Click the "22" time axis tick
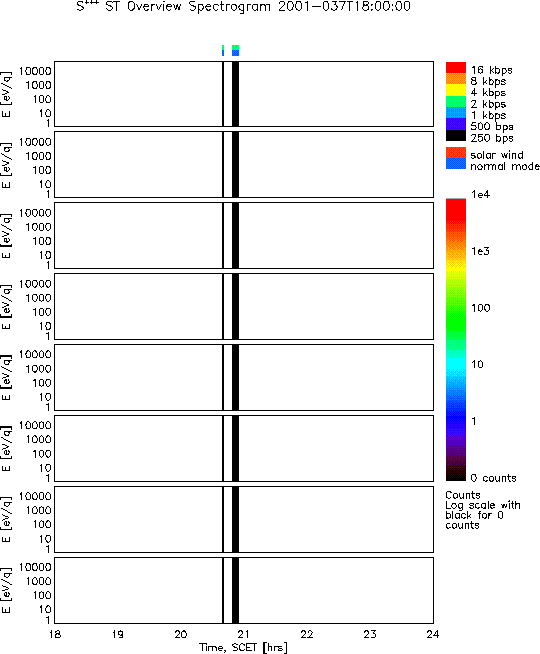The width and height of the screenshot is (540, 654). click(x=307, y=634)
